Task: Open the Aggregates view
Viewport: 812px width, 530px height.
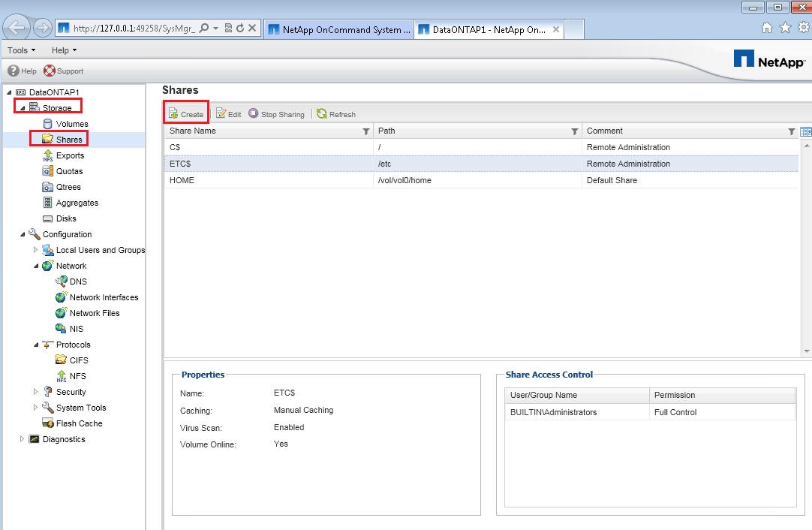Action: point(78,202)
